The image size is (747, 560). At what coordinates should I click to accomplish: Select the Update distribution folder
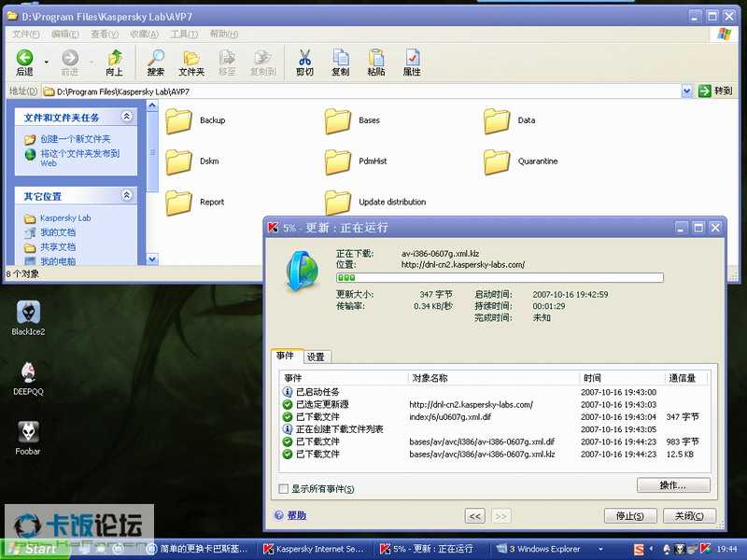(x=375, y=203)
